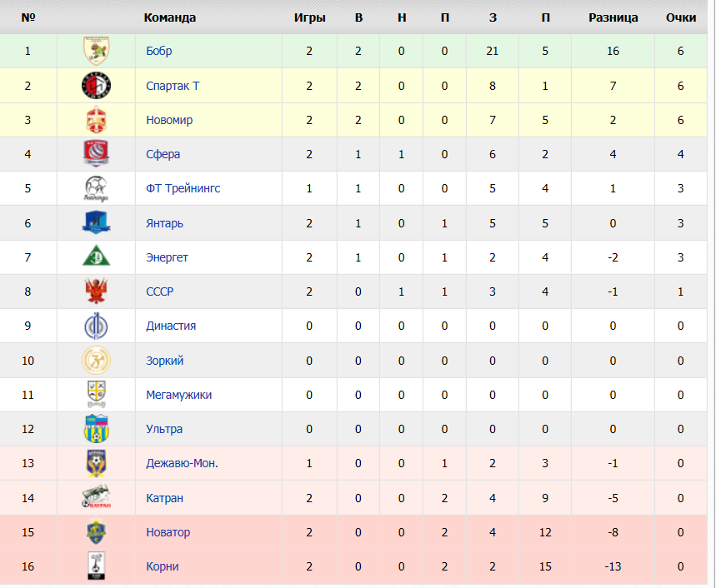Click the Бобр team logo
Image resolution: width=716 pixels, height=588 pixels.
click(97, 51)
